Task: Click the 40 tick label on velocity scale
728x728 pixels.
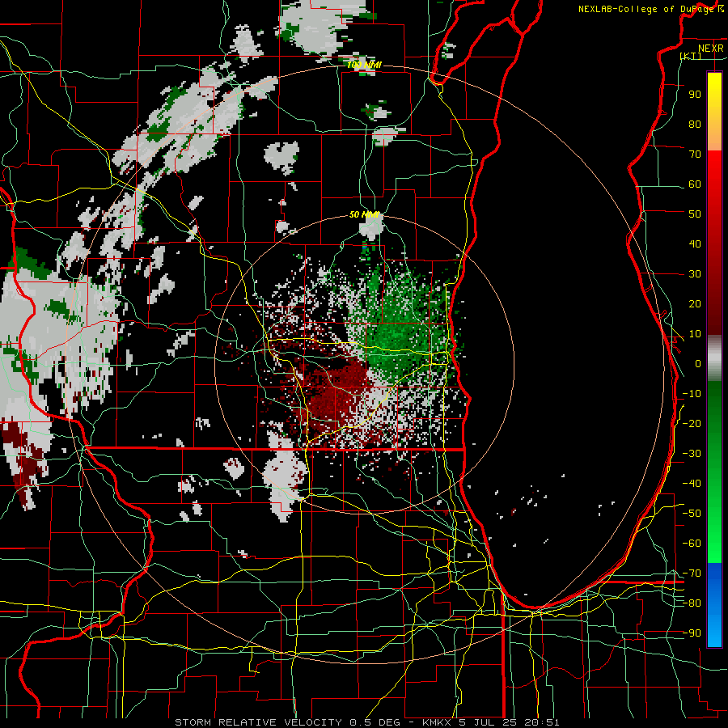Action: [x=695, y=243]
